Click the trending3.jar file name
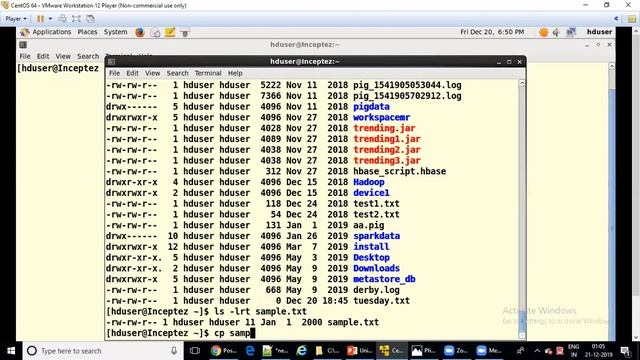 coord(387,160)
